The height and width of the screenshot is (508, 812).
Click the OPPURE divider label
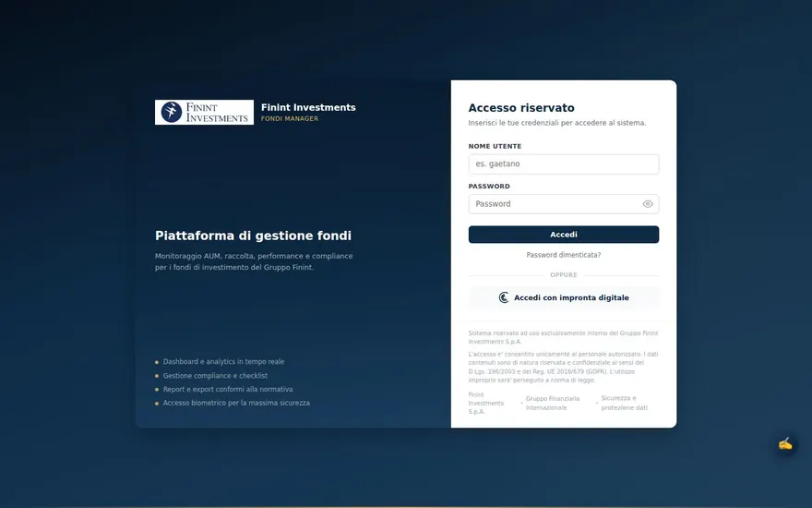pos(564,275)
